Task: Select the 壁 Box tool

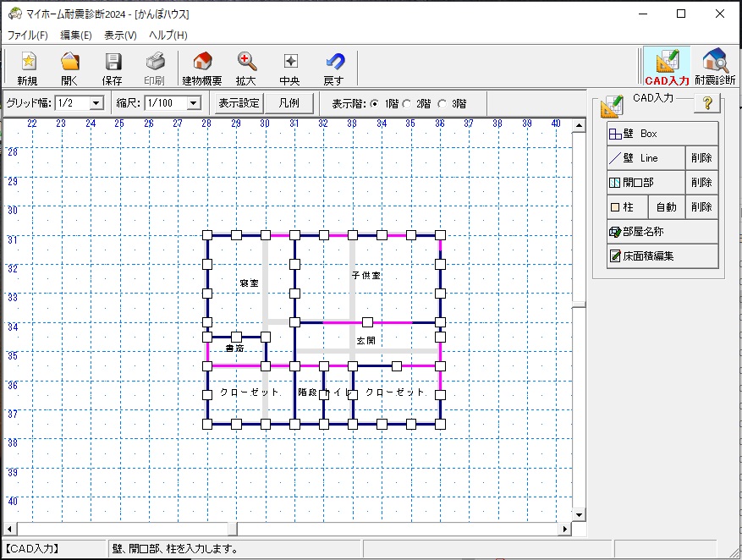Action: click(662, 134)
